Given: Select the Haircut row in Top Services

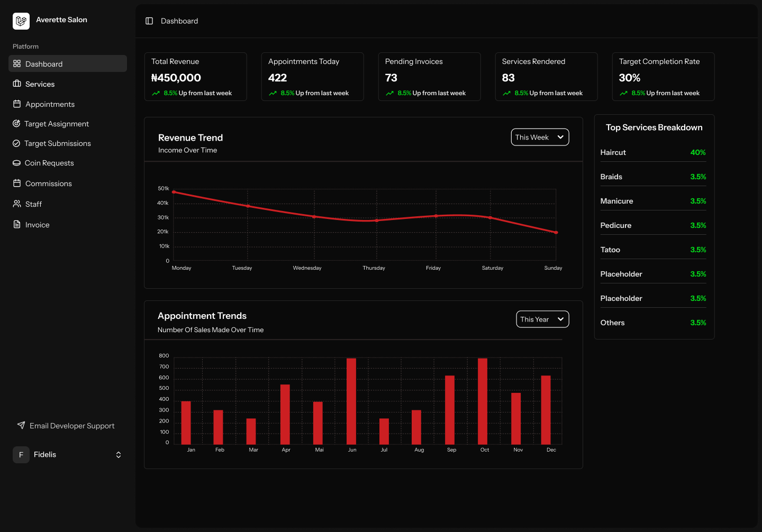Looking at the screenshot, I should [653, 152].
